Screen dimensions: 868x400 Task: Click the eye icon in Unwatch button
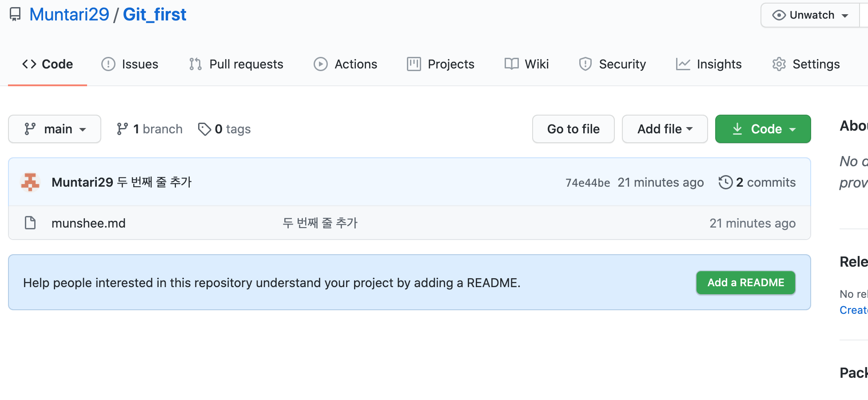[779, 15]
